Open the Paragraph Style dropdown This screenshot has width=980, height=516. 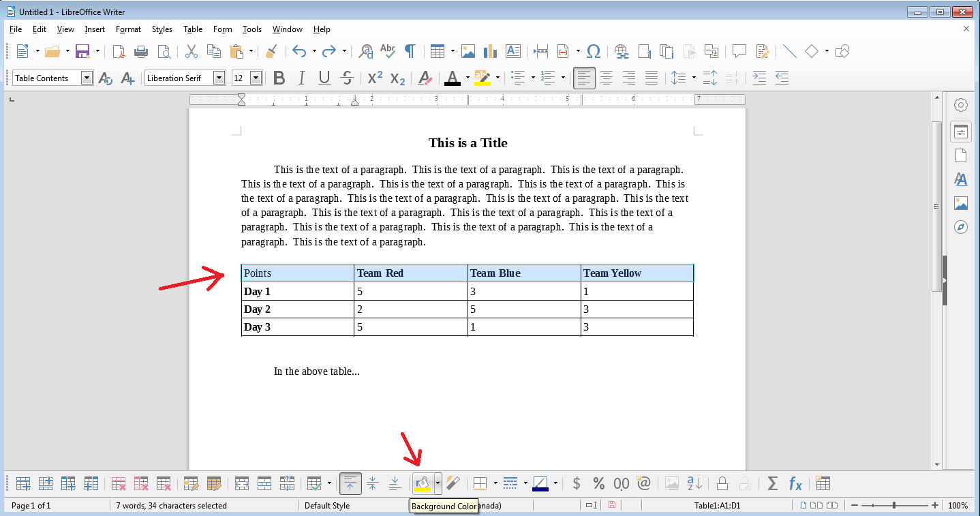(x=87, y=78)
